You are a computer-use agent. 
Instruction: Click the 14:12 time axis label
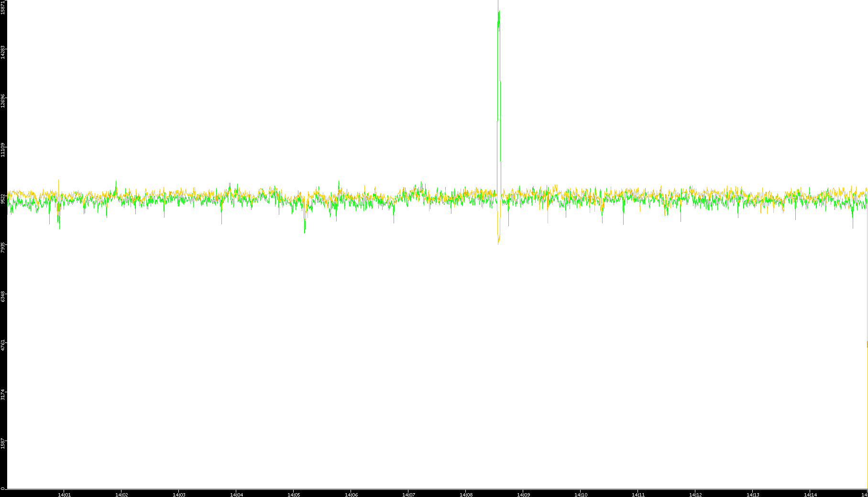tap(695, 495)
